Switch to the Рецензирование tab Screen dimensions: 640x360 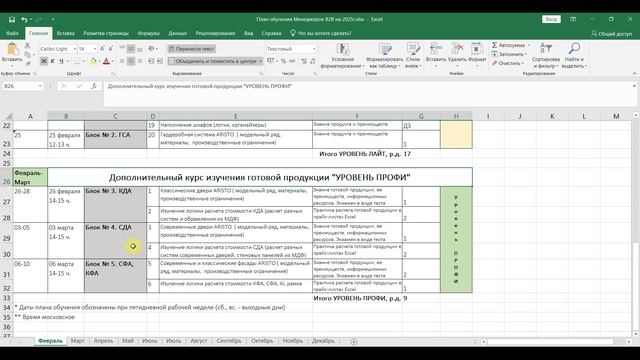[216, 33]
